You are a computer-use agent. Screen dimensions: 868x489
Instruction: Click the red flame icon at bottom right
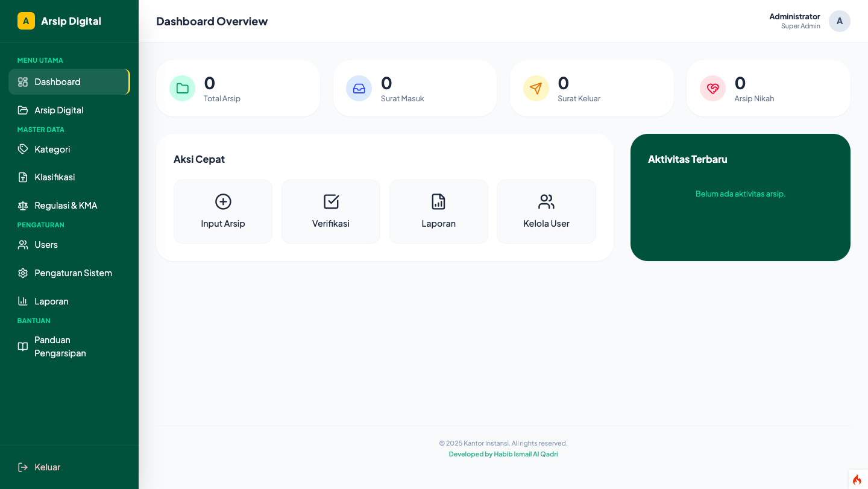[858, 479]
